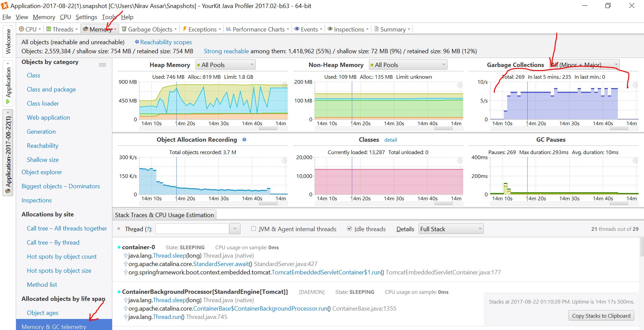Click the CPU tab clock icon
The height and width of the screenshot is (330, 644).
tap(21, 29)
